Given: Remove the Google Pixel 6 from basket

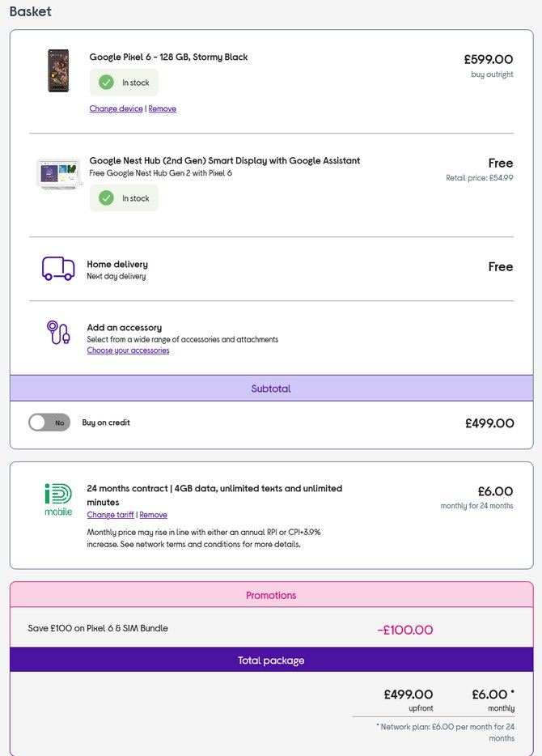Looking at the screenshot, I should click(162, 108).
